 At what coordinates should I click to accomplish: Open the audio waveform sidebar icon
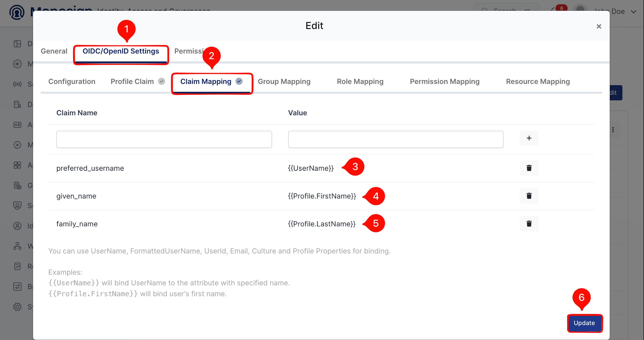pos(17,64)
